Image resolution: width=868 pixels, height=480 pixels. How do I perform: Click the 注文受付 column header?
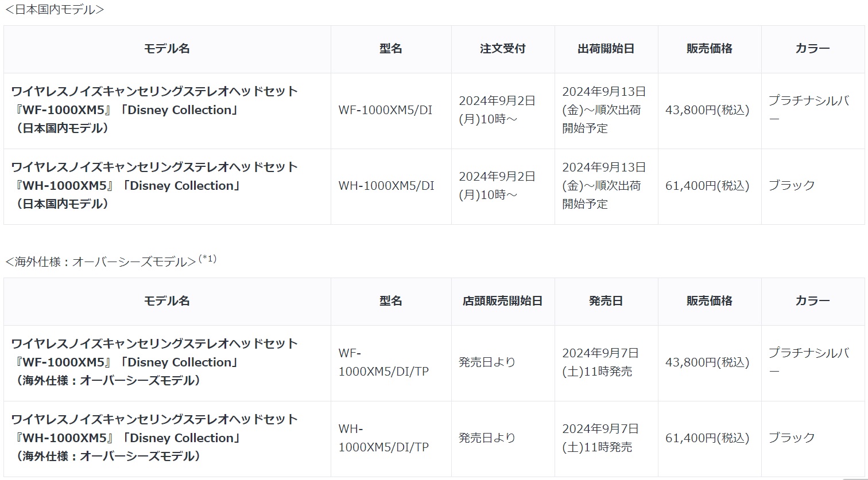click(x=503, y=49)
